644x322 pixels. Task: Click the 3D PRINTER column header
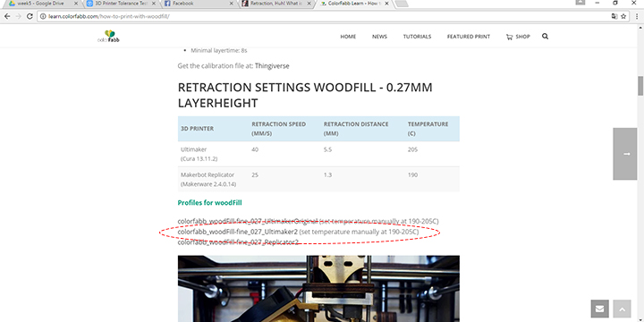[x=197, y=129]
